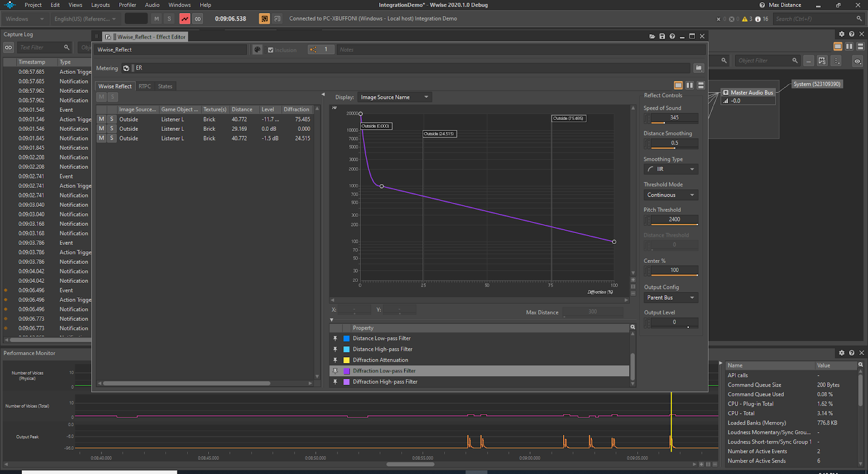Click the M/S button in right panel toolbar
This screenshot has width=868, height=474.
(x=822, y=61)
